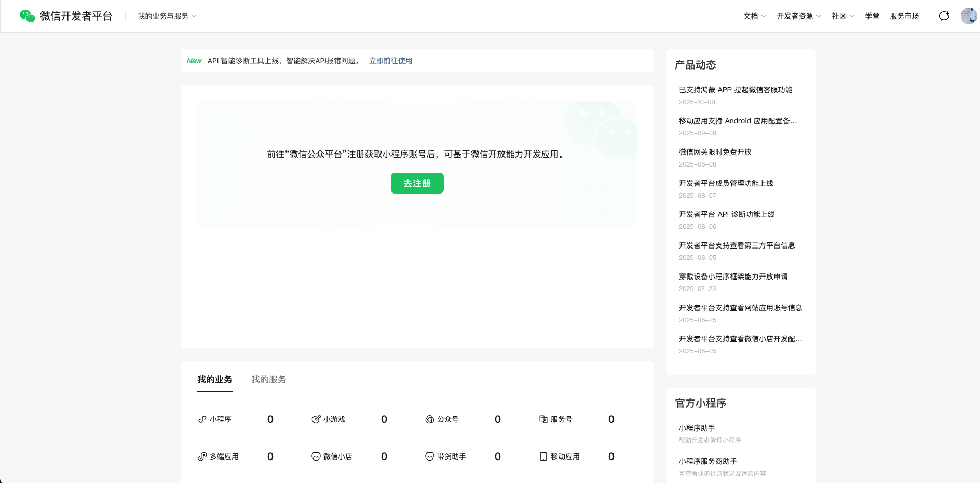Click the WeChat logo icon in the header

[x=28, y=16]
